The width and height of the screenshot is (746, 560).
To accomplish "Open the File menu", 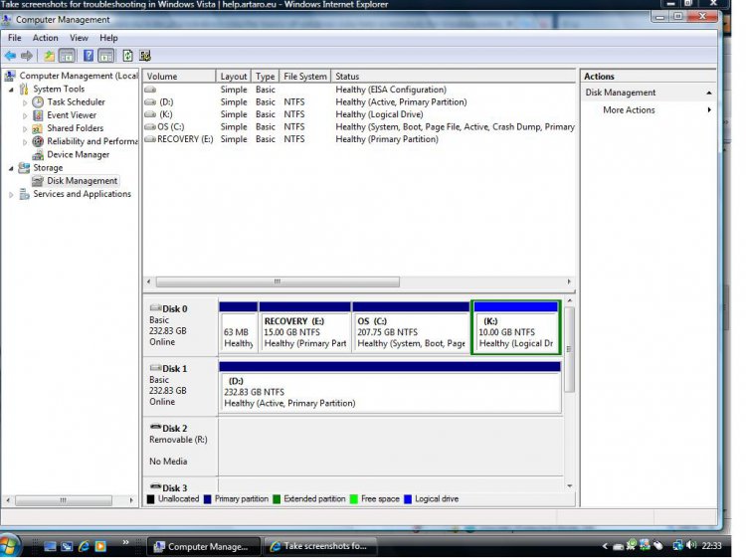I will (x=14, y=38).
